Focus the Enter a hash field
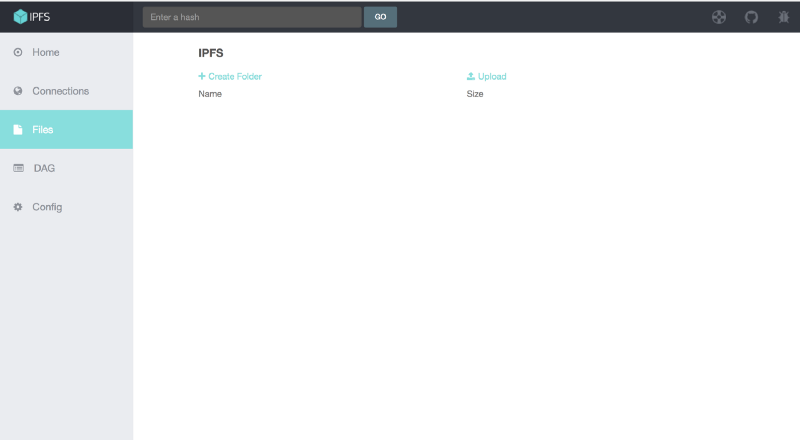Viewport: 800px width, 440px height. click(x=252, y=17)
